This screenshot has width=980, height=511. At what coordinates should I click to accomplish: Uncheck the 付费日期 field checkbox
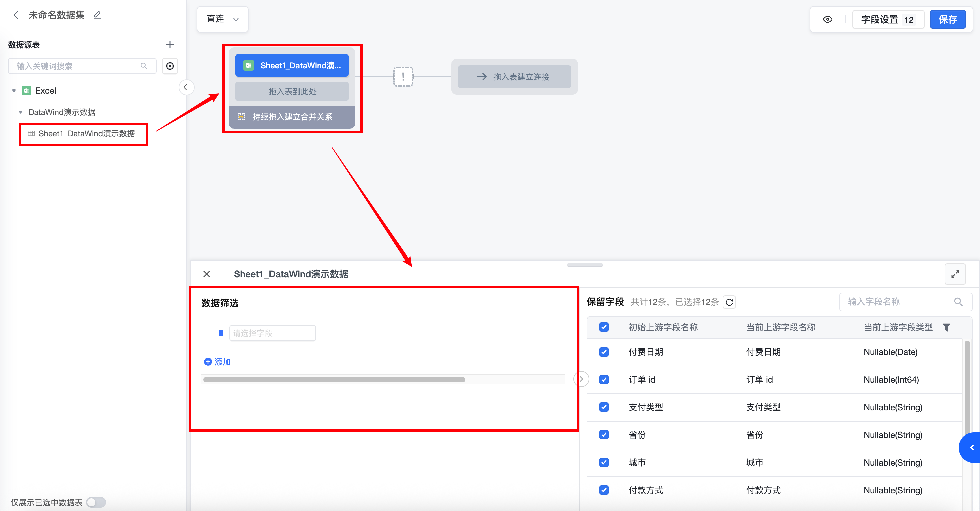[x=604, y=352]
